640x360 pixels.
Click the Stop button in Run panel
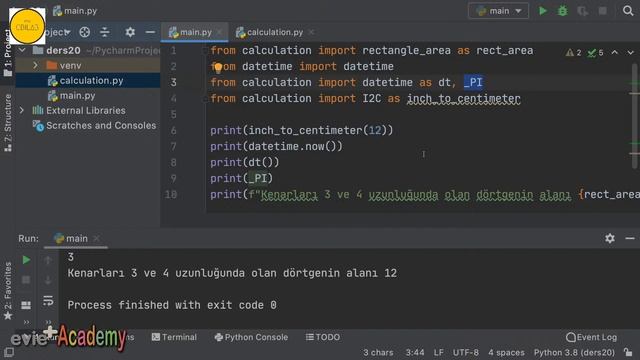click(x=26, y=280)
